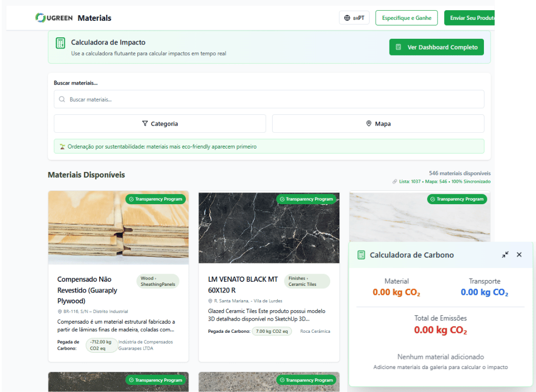The width and height of the screenshot is (536, 392).
Task: Open the Mapa view
Action: (x=378, y=124)
